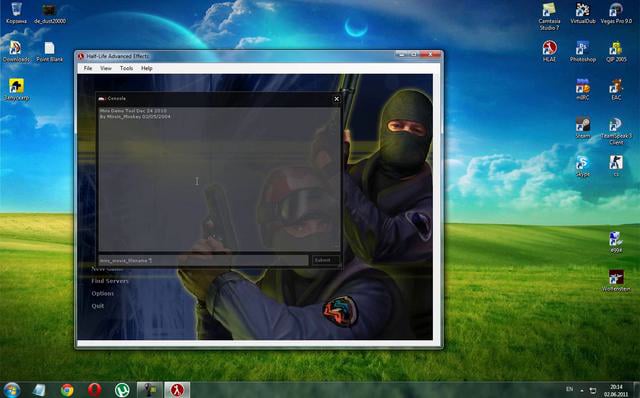Click the console output text area
This screenshot has height=398, width=640.
pyautogui.click(x=219, y=179)
